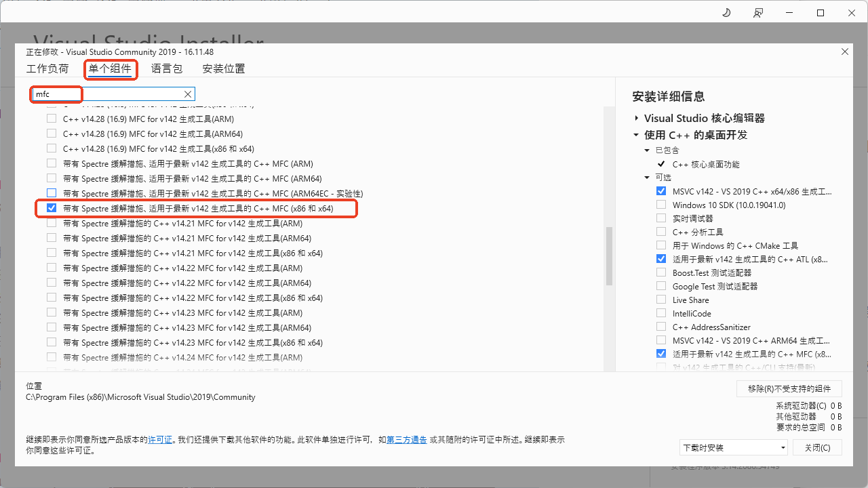Collapse the 已包含 group
The height and width of the screenshot is (488, 868).
coord(647,150)
